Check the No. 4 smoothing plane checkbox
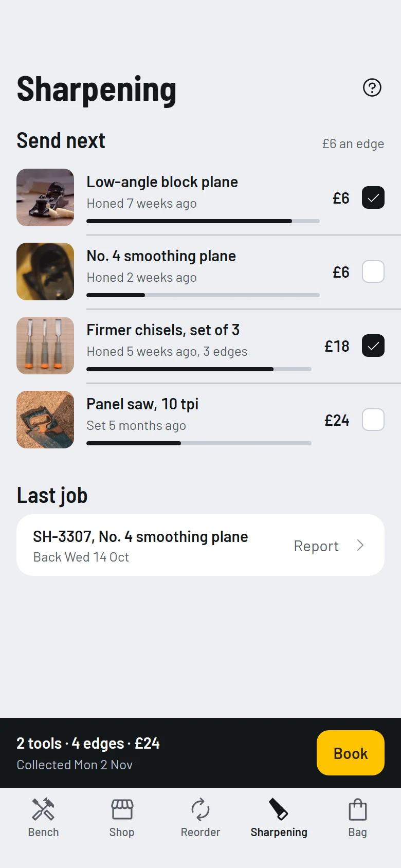 373,272
